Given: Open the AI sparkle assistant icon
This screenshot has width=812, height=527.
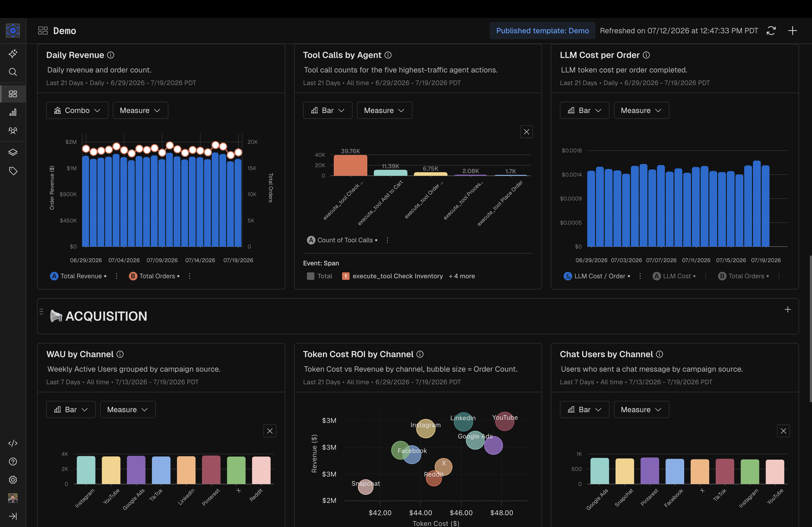Looking at the screenshot, I should [13, 53].
